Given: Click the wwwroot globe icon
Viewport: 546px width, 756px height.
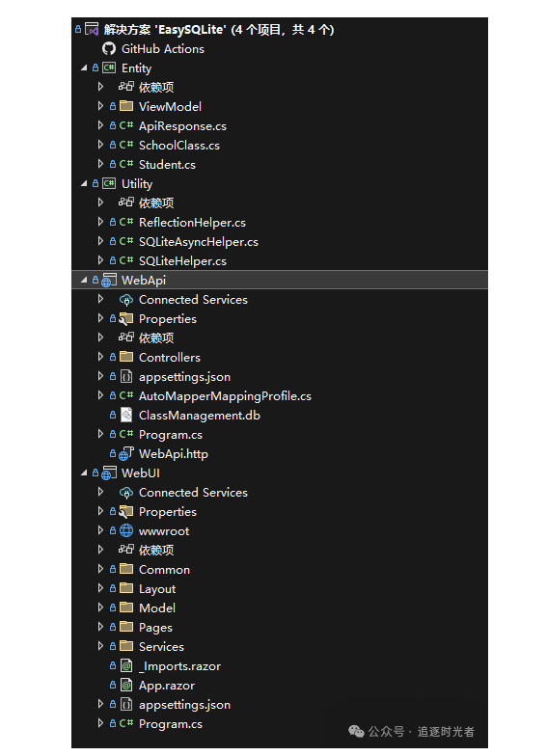Looking at the screenshot, I should [125, 530].
